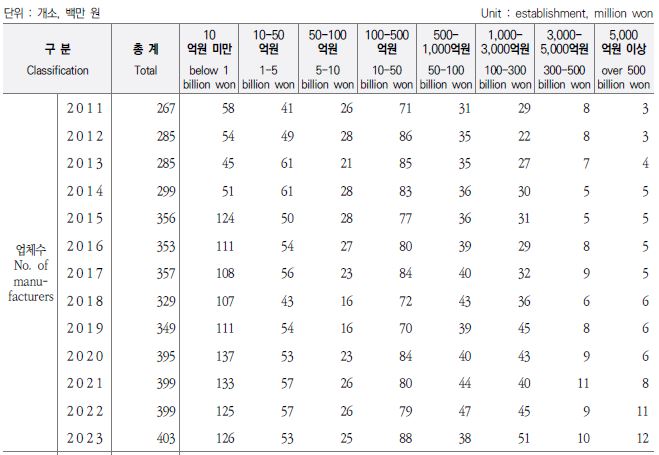Click the total value 267 for 2011
Image resolution: width=659 pixels, height=455 pixels.
166,108
